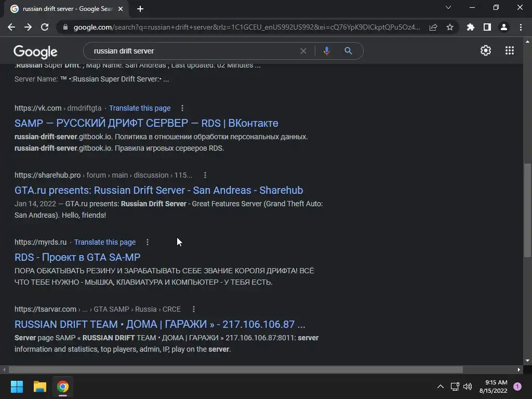This screenshot has width=532, height=399.
Task: Open Chrome extensions puzzle icon
Action: (471, 27)
